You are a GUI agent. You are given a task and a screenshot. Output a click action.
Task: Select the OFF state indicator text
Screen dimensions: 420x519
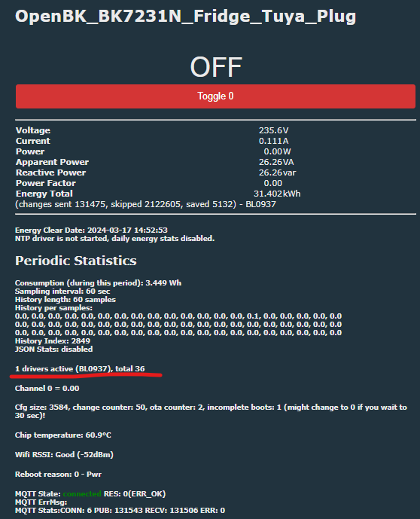(216, 67)
